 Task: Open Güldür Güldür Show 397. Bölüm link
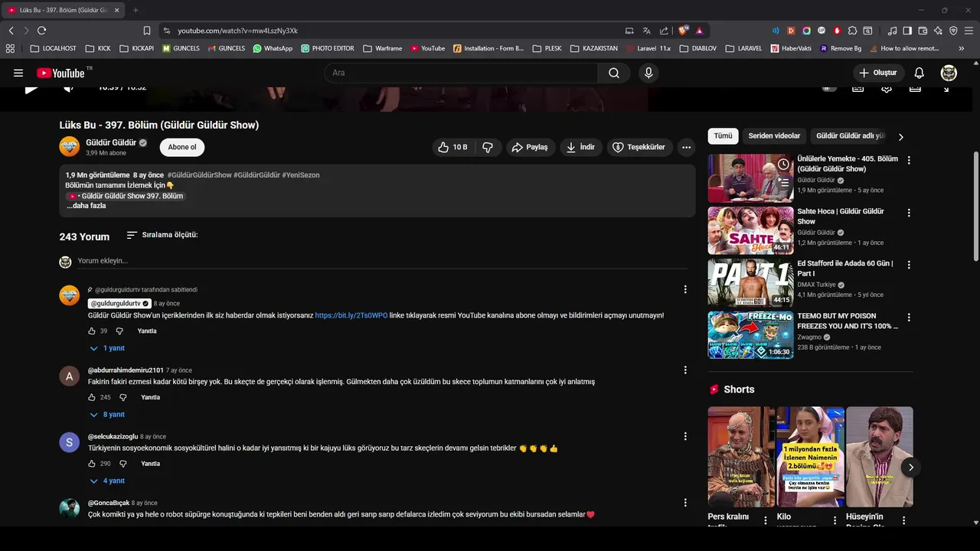(126, 196)
